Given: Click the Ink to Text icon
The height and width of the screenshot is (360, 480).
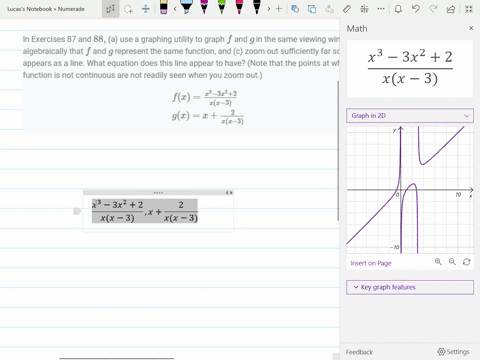Looking at the screenshot, I should [x=329, y=9].
